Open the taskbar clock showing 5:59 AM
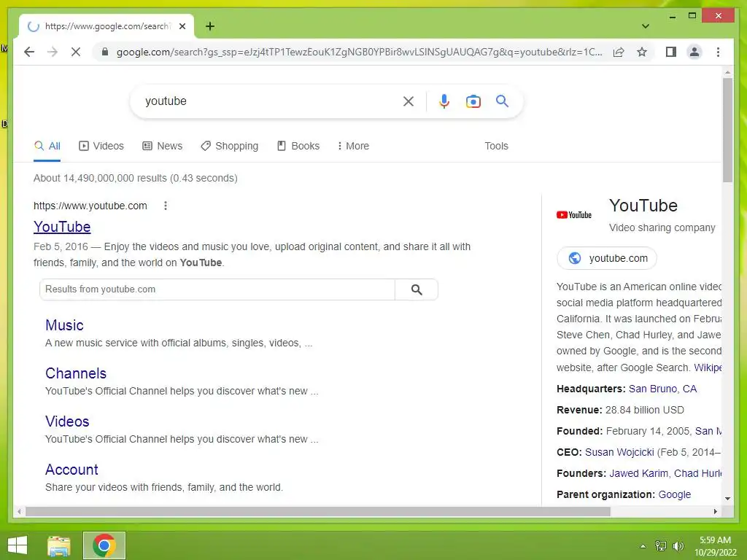 point(715,546)
